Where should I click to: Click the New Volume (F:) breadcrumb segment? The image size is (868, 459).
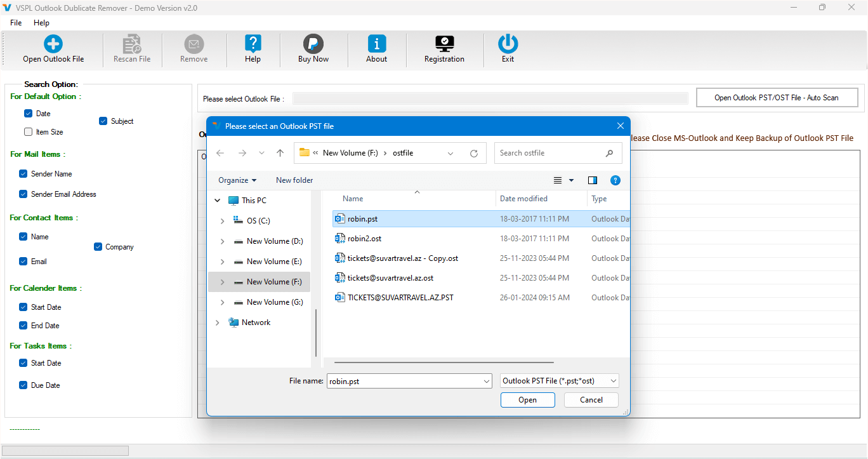click(x=350, y=153)
